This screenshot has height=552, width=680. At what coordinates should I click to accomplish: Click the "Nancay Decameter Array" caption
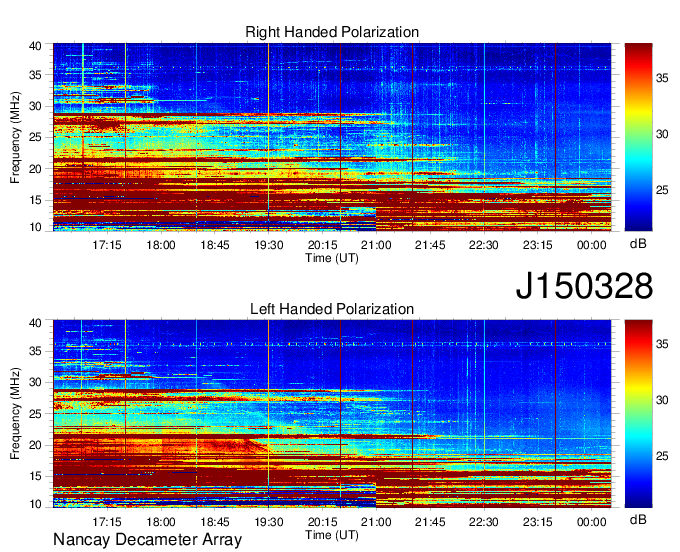point(147,540)
